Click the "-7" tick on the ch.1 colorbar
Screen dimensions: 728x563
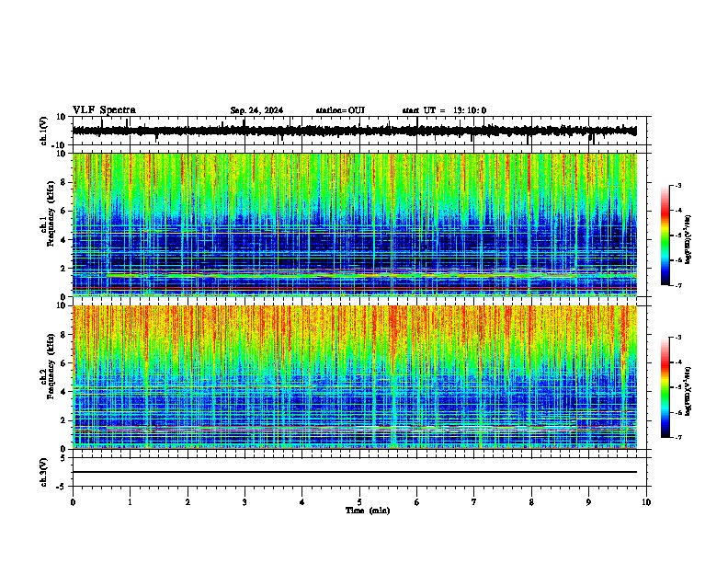tap(678, 285)
